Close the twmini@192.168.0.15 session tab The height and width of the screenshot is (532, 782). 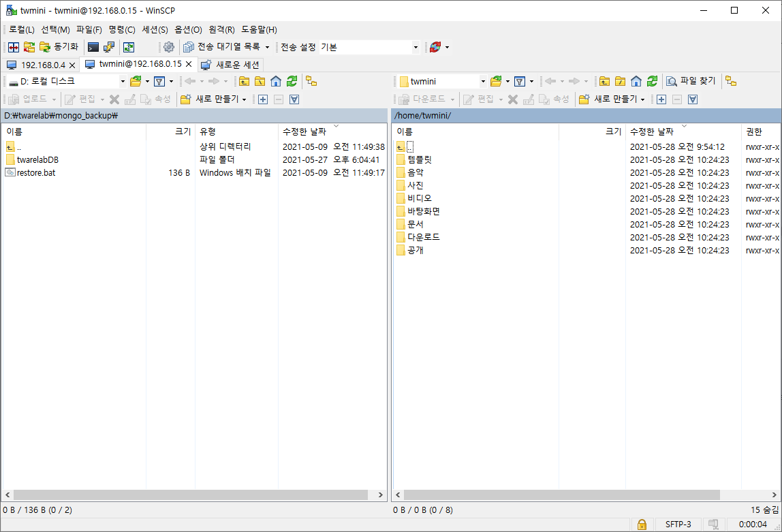click(x=189, y=64)
